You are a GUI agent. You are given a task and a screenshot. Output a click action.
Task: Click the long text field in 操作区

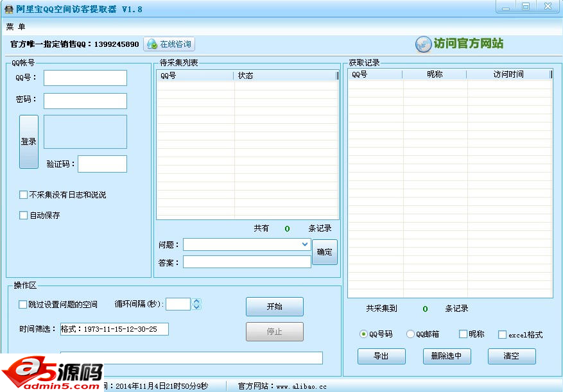(x=191, y=357)
